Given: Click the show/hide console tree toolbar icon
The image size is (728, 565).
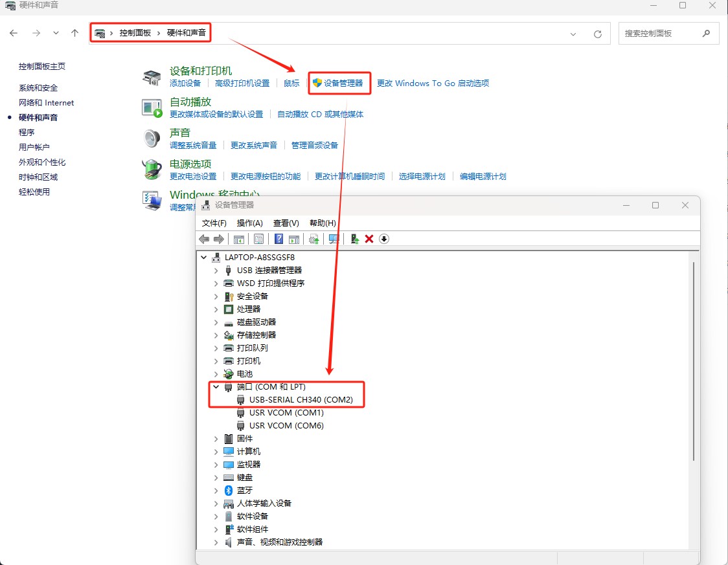Looking at the screenshot, I should click(x=239, y=239).
